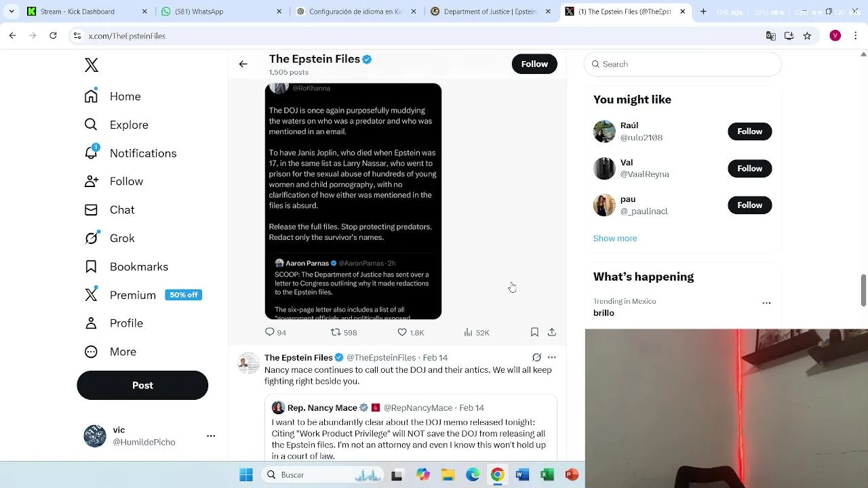
Task: Click the Grok icon on Nancy Mace post
Action: [x=536, y=357]
